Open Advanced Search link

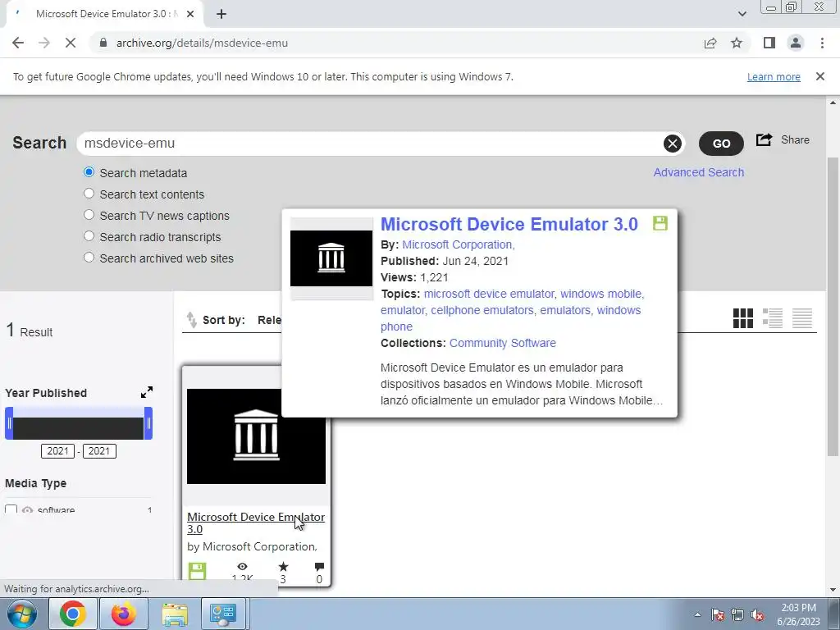click(699, 172)
